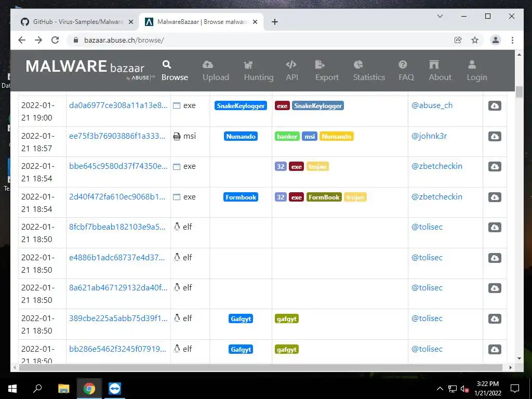Screen dimensions: 532x399
Task: Open hash ee75f3b76903886f1a333 link
Action: [x=117, y=136]
